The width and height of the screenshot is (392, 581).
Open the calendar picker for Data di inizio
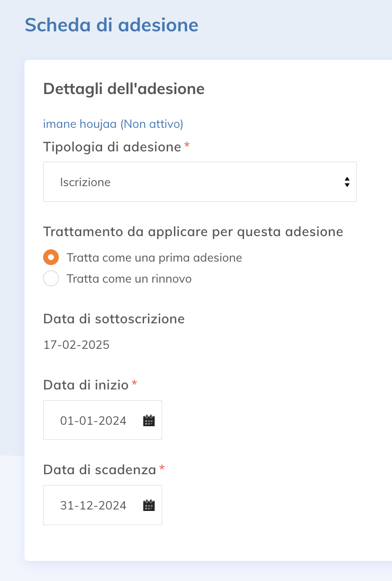(x=149, y=420)
